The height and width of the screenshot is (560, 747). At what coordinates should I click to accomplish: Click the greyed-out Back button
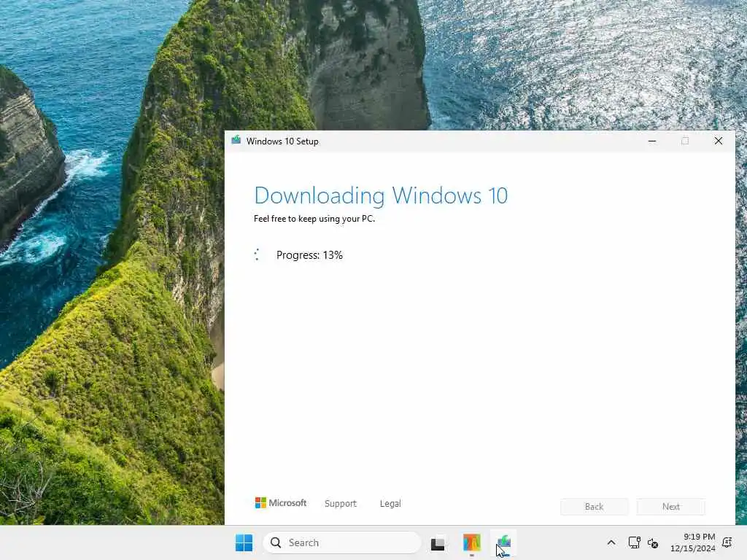(x=594, y=507)
